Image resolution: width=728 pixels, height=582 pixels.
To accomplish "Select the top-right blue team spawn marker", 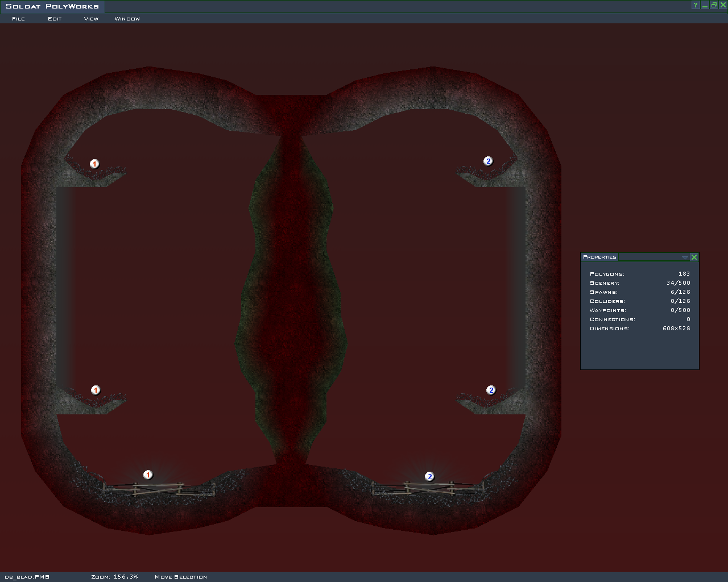I will (x=488, y=161).
